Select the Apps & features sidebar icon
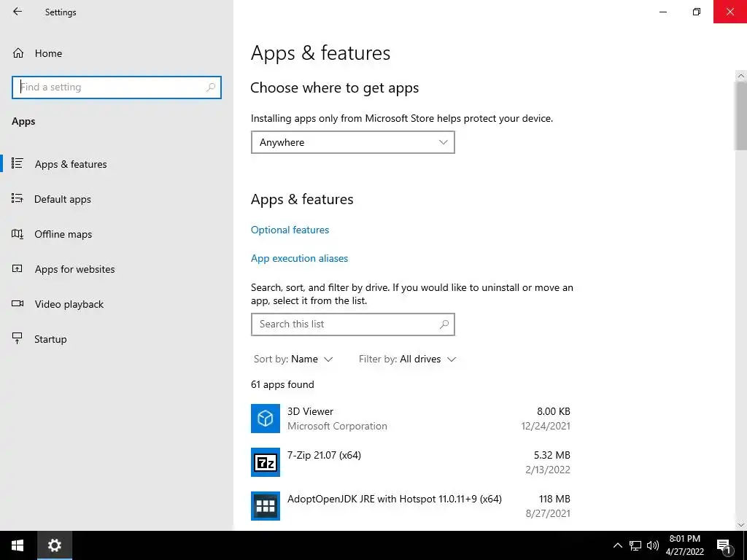Image resolution: width=747 pixels, height=560 pixels. pyautogui.click(x=18, y=163)
